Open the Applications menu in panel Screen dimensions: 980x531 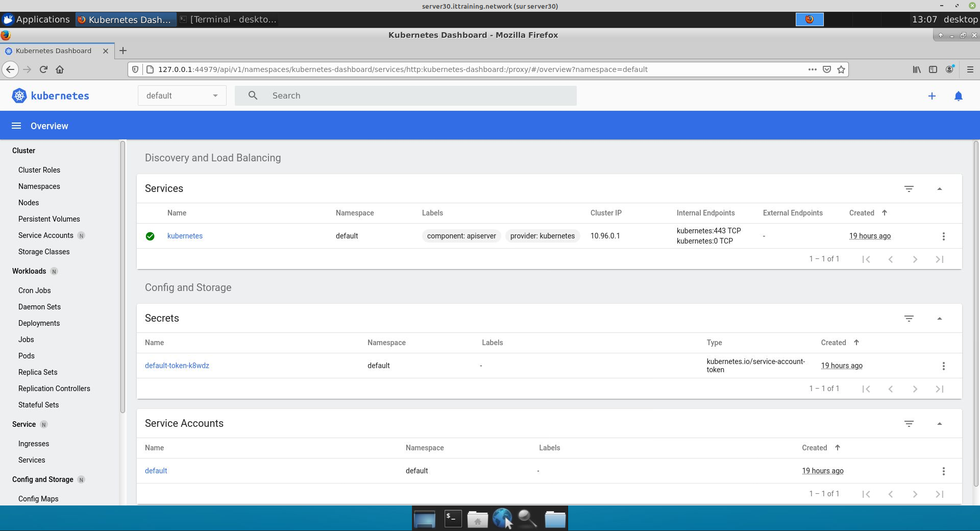point(37,19)
